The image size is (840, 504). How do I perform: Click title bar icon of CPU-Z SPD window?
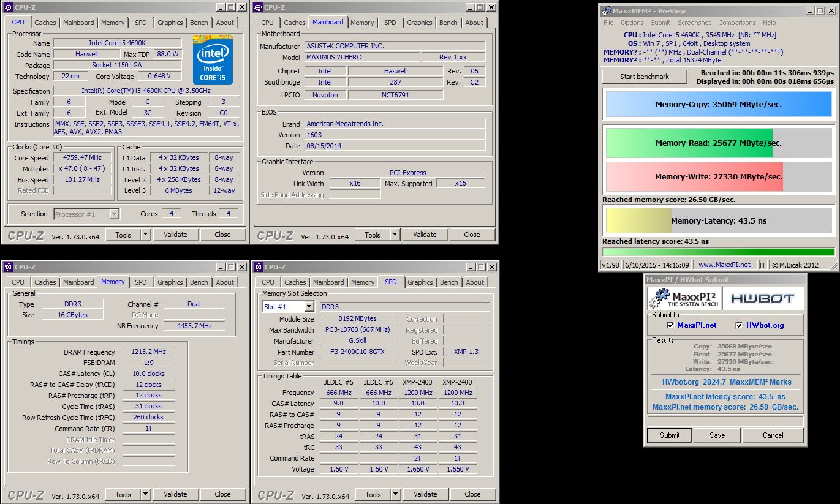(x=258, y=267)
